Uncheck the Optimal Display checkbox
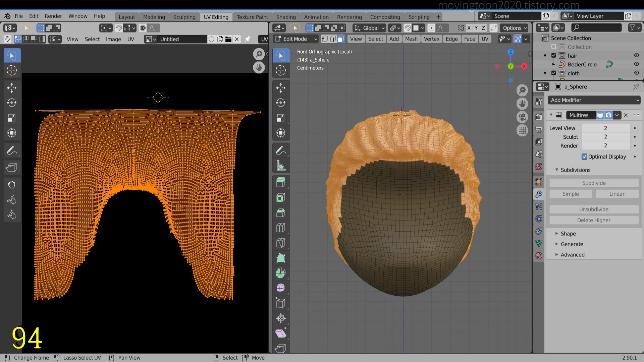 [x=584, y=157]
